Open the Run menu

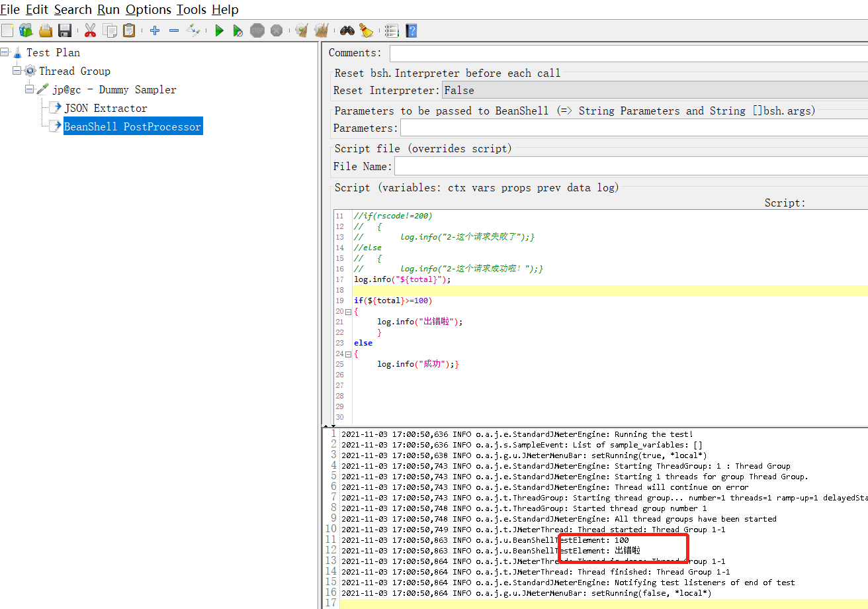click(x=108, y=9)
